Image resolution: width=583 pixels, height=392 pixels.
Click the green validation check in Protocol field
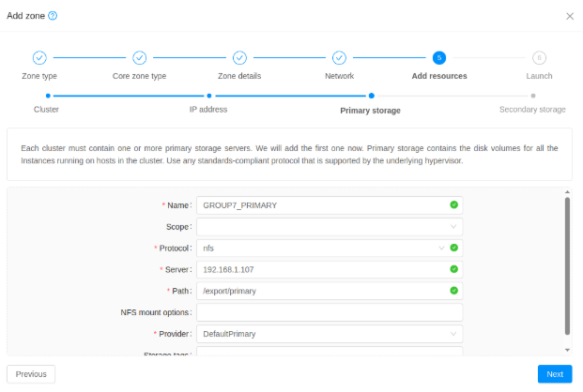[453, 248]
